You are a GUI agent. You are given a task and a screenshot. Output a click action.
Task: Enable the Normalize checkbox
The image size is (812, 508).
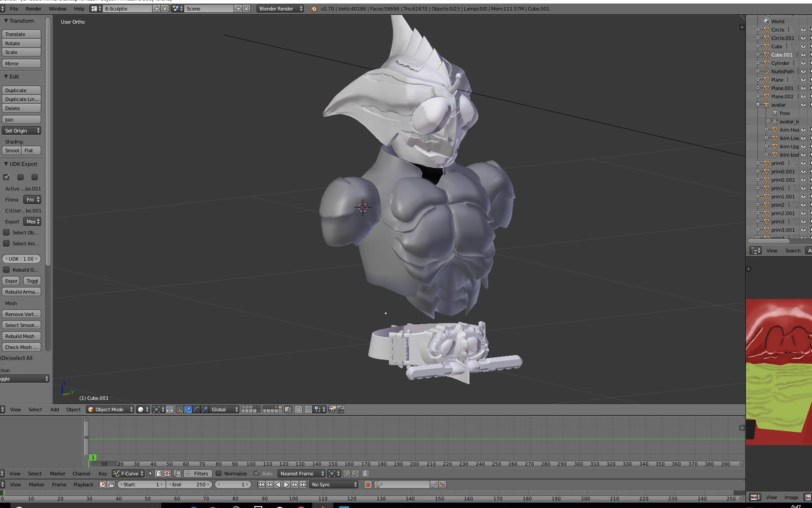coord(219,473)
